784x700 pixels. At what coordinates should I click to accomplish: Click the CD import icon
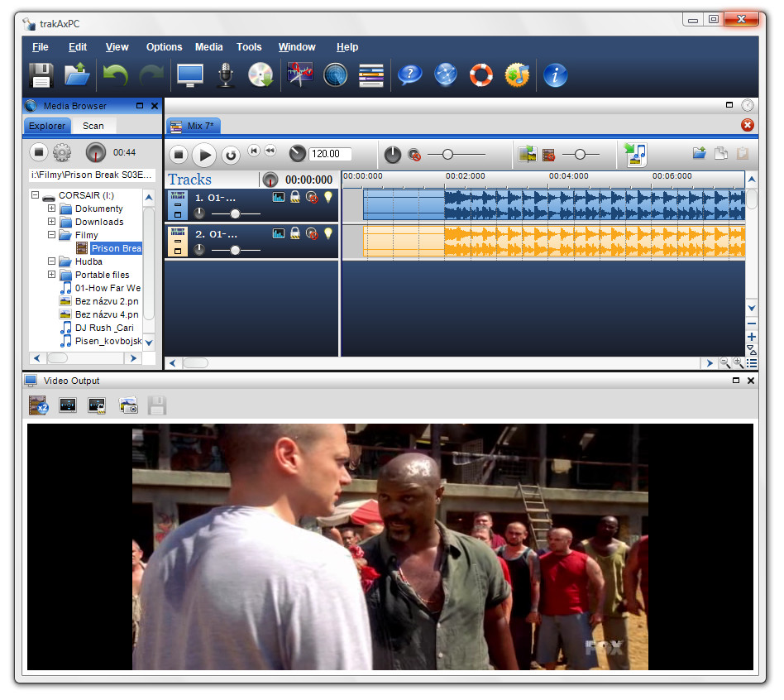(261, 75)
